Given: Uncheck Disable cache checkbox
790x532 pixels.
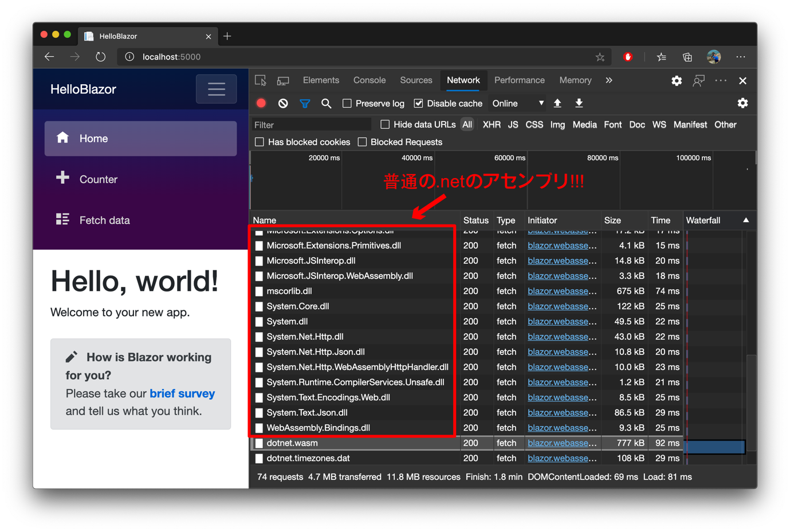Looking at the screenshot, I should (x=418, y=104).
